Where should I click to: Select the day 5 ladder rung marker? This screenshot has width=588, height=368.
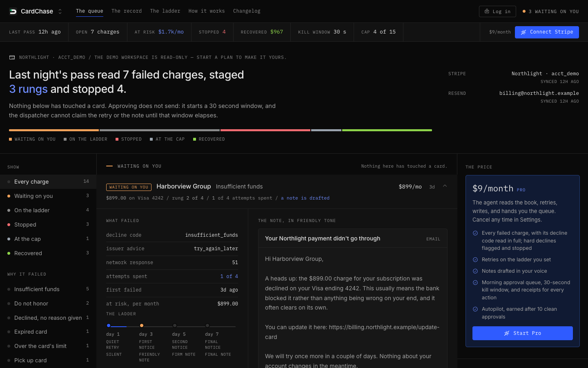click(175, 325)
